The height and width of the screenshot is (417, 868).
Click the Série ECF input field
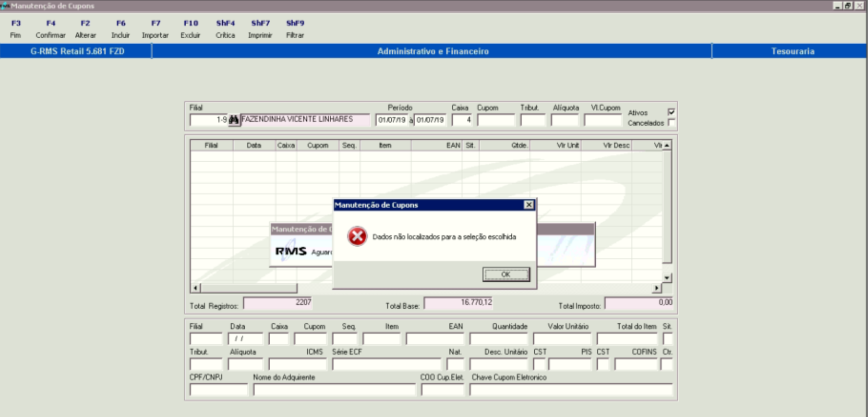[x=387, y=364]
